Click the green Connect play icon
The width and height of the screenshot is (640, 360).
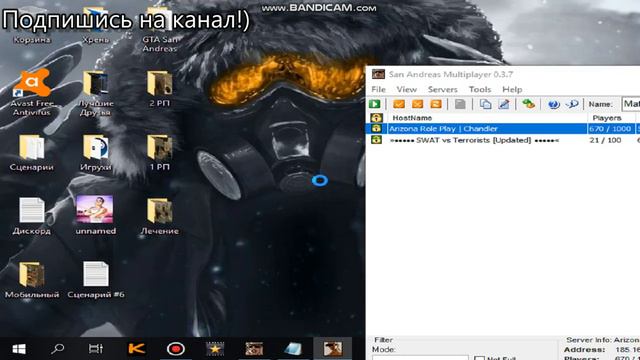(x=375, y=104)
